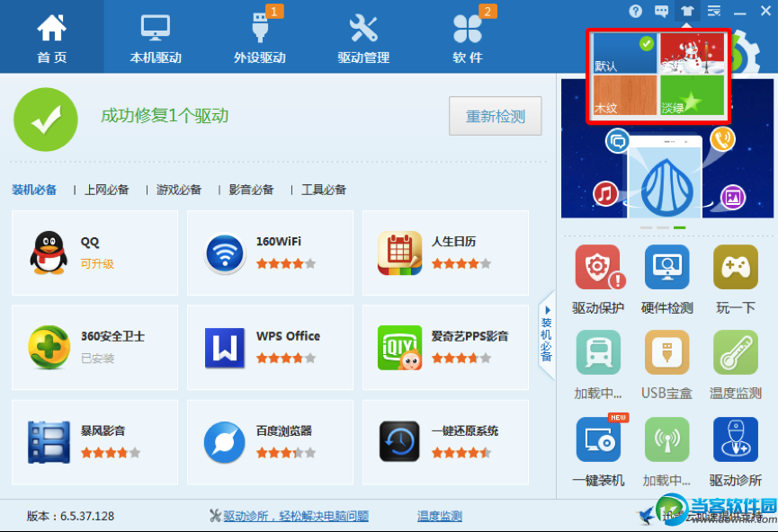778x532 pixels.
Task: Open 玩一下 gamepad tool
Action: [x=736, y=267]
